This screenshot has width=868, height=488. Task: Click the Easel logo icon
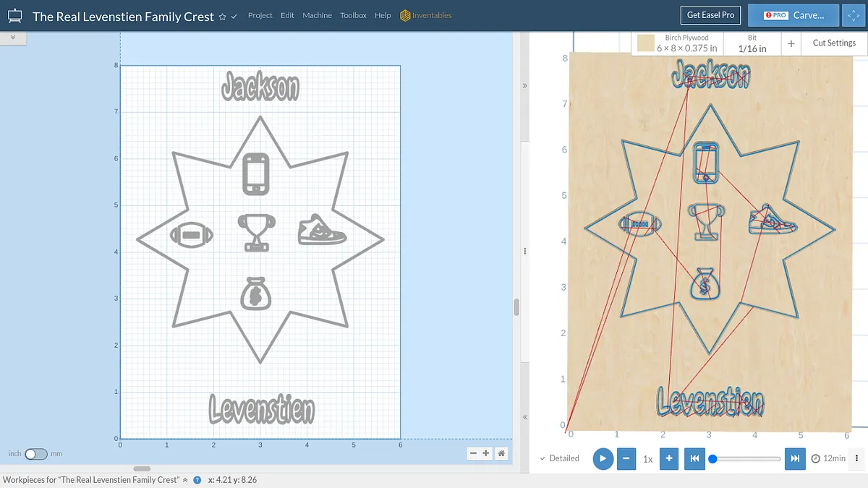point(14,15)
